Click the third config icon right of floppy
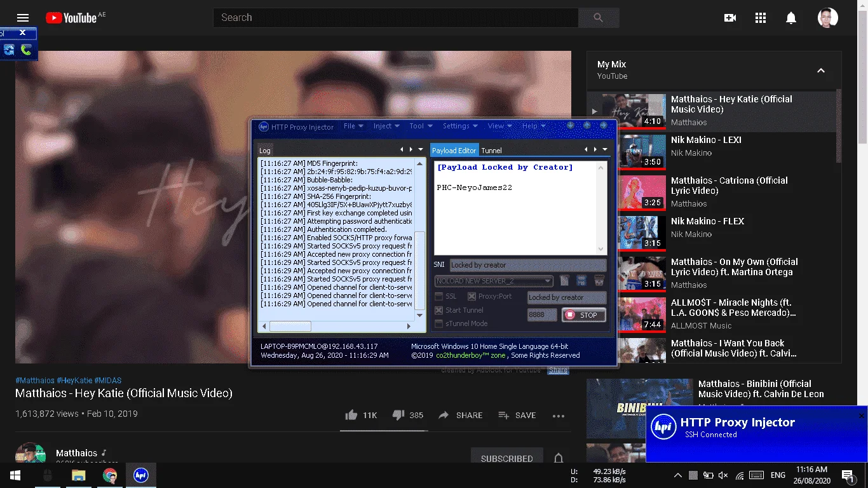This screenshot has height=488, width=868. (x=599, y=281)
